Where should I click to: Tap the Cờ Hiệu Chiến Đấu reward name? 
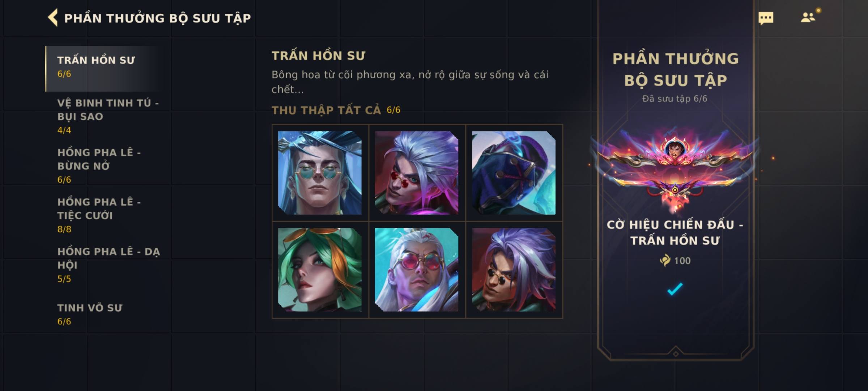[x=675, y=232]
